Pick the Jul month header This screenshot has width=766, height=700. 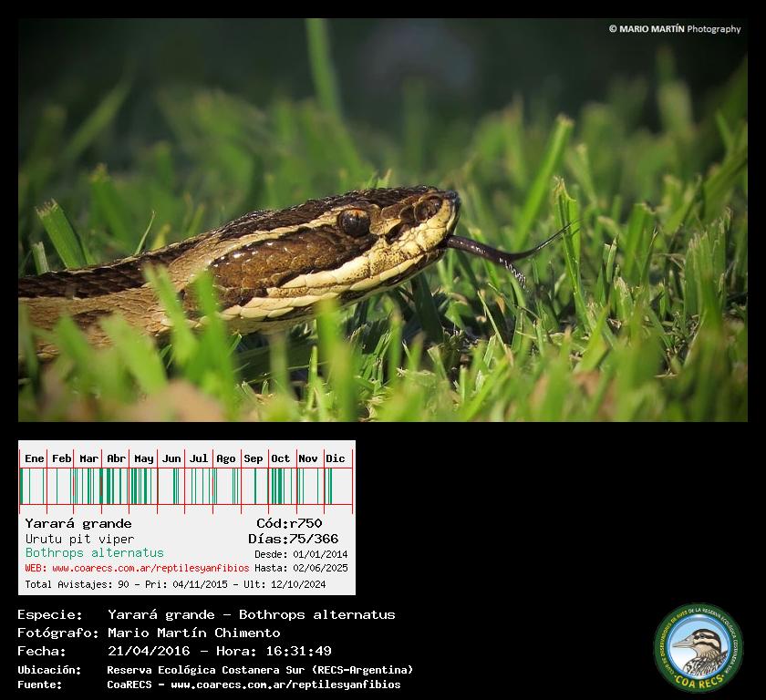[x=199, y=458]
